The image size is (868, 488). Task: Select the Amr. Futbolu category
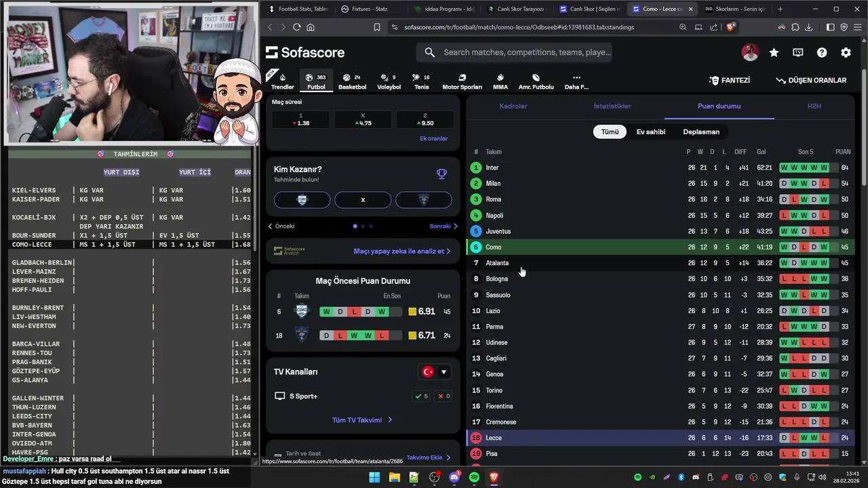coord(536,81)
